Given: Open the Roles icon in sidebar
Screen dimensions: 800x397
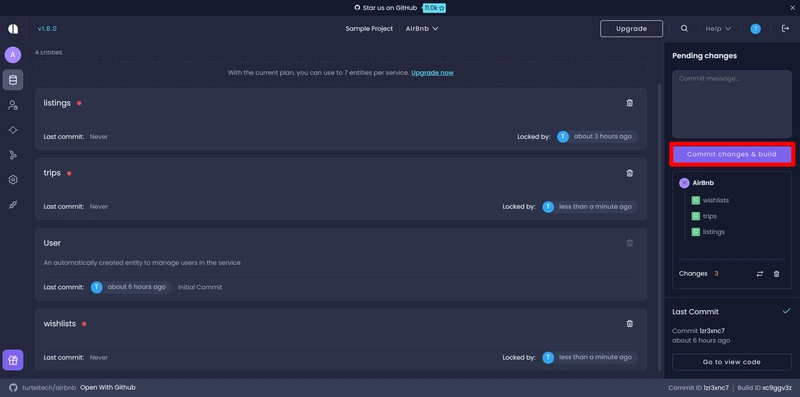Looking at the screenshot, I should pyautogui.click(x=13, y=105).
